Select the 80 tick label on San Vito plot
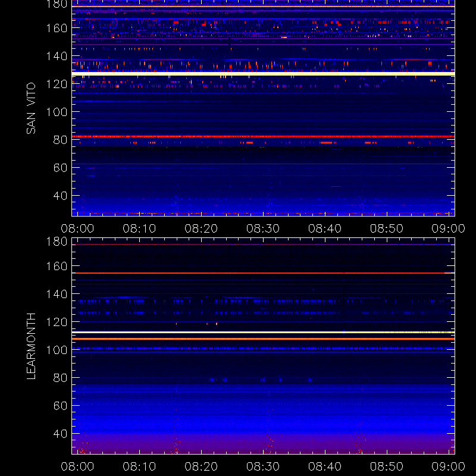 click(60, 140)
